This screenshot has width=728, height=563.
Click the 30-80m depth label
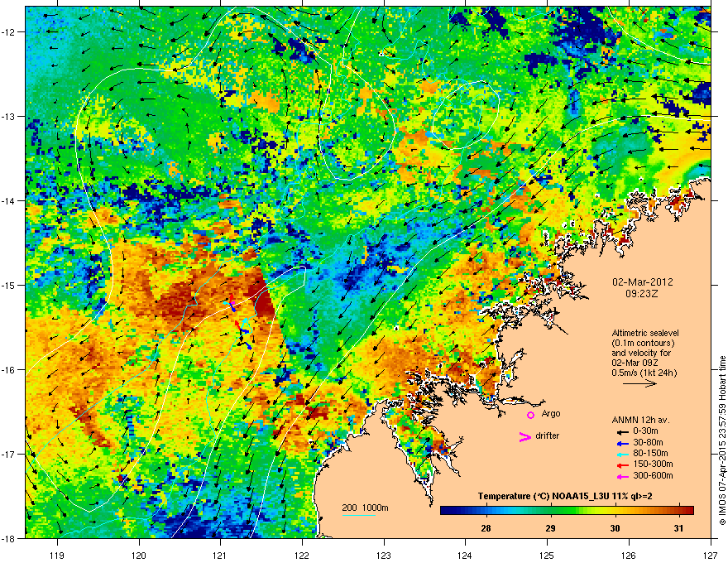coord(648,443)
